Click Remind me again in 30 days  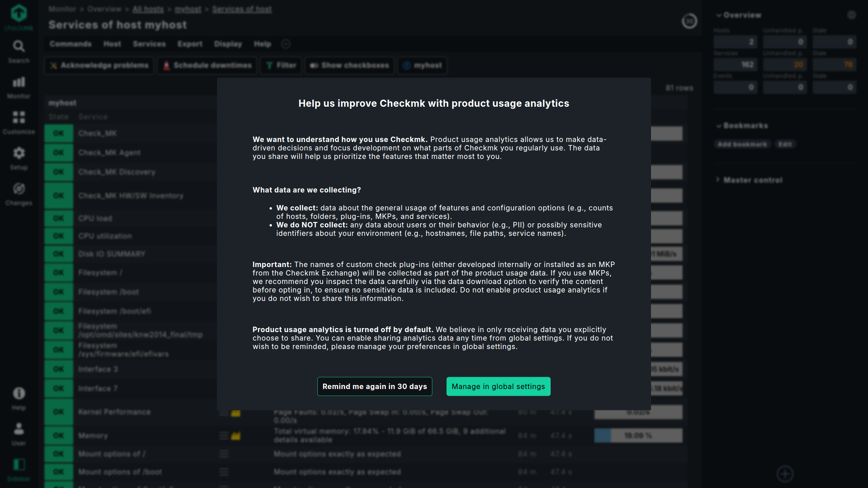(375, 386)
